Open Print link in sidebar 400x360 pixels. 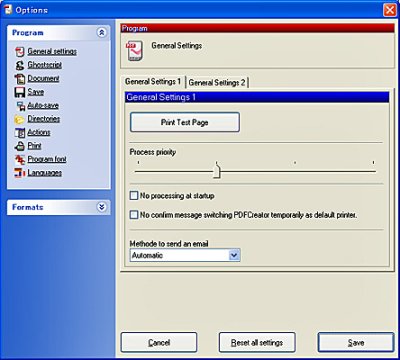point(34,146)
